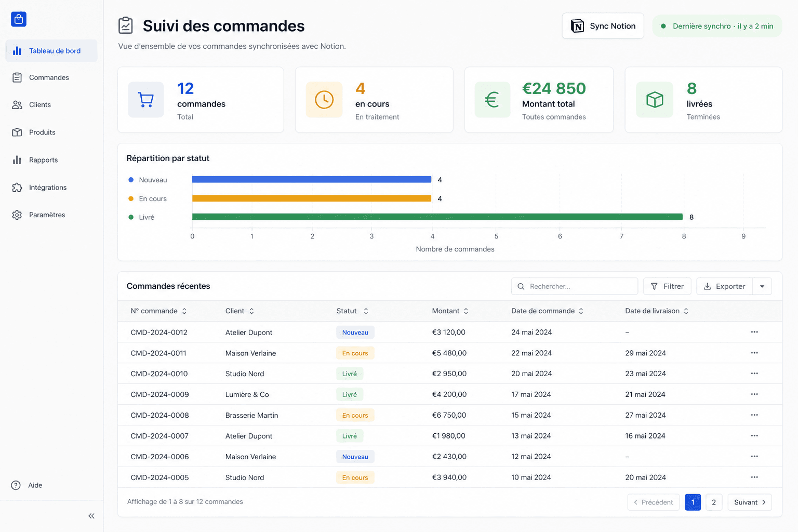Open actions menu for CMD-2024-0009
Viewport: 798px width, 532px height.
[754, 394]
